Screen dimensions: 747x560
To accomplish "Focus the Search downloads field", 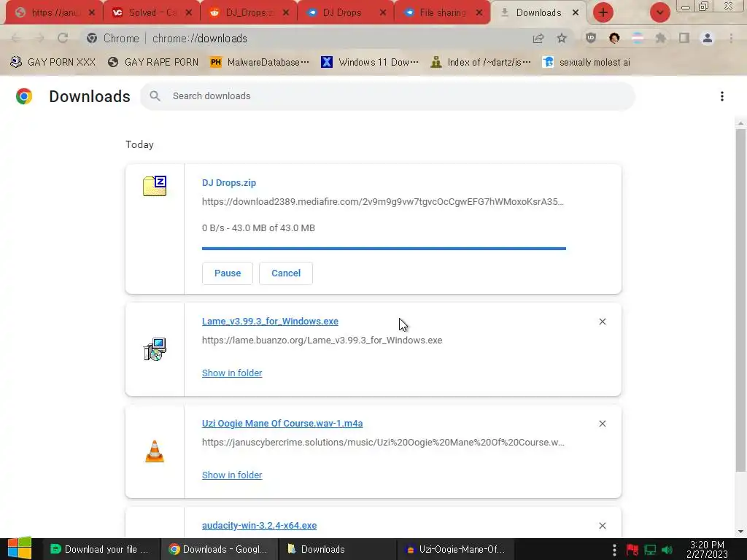I will click(x=387, y=96).
